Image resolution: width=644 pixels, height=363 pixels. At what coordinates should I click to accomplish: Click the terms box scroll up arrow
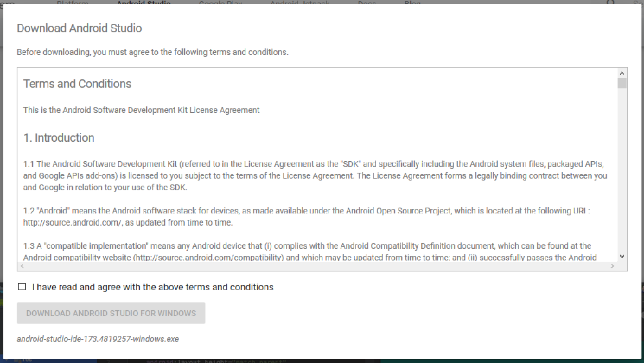click(621, 73)
